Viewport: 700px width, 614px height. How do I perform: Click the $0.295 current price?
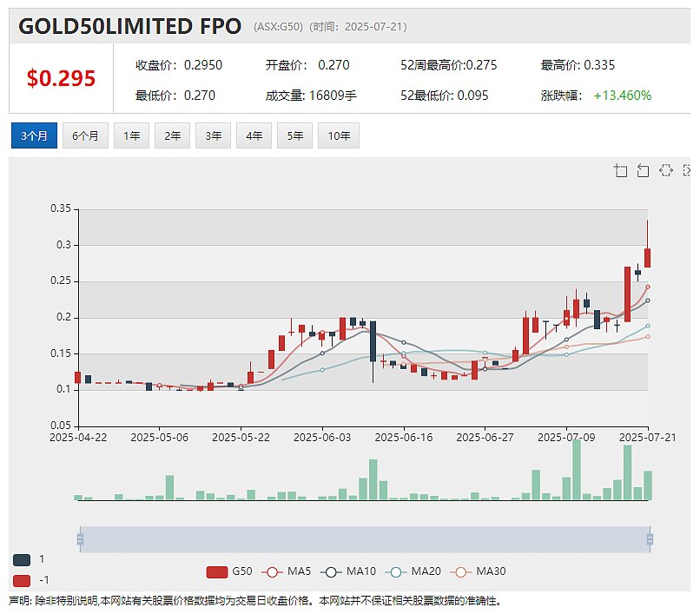61,78
